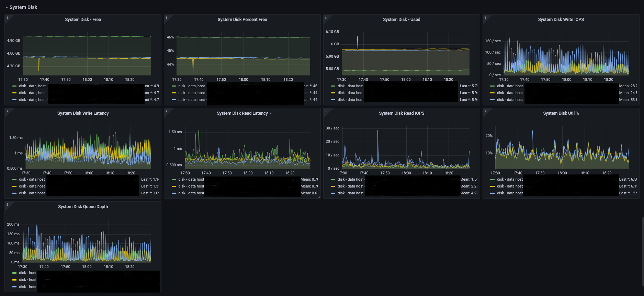The height and width of the screenshot is (296, 644).
Task: Open the System Disk Write Latency title menu
Action: click(83, 113)
